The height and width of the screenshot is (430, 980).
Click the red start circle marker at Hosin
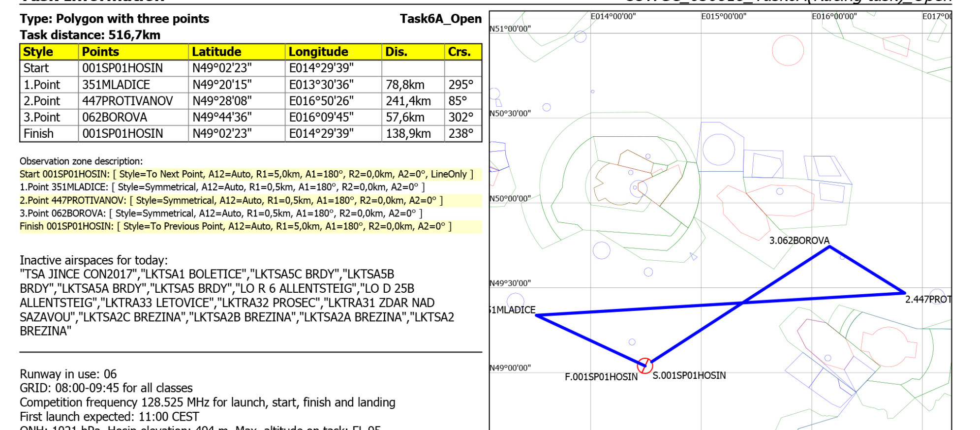click(x=644, y=366)
